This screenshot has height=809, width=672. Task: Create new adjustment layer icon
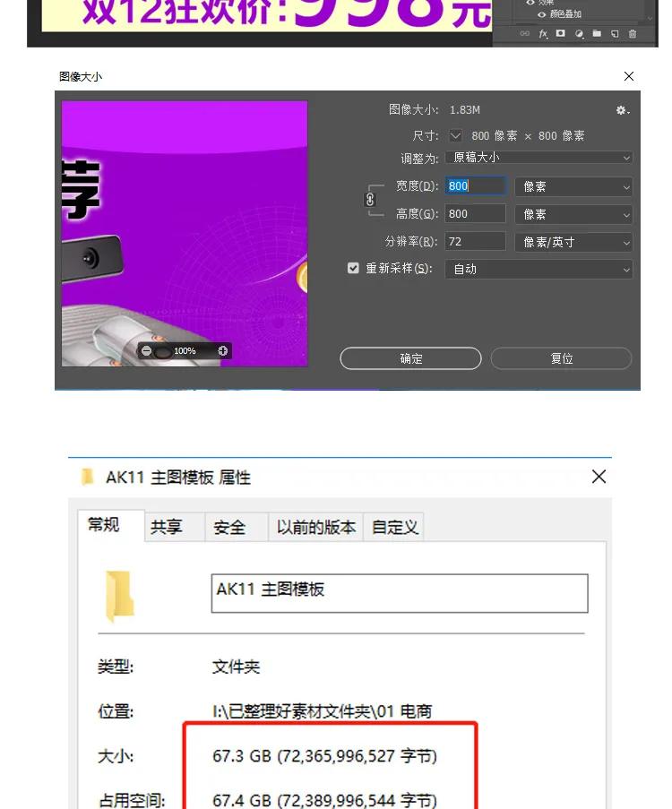pos(579,33)
